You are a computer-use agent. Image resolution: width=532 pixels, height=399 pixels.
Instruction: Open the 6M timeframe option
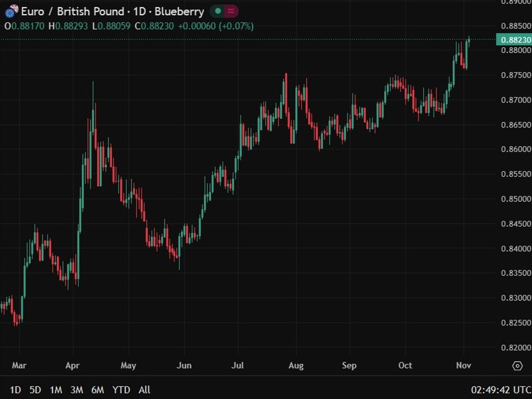click(98, 390)
